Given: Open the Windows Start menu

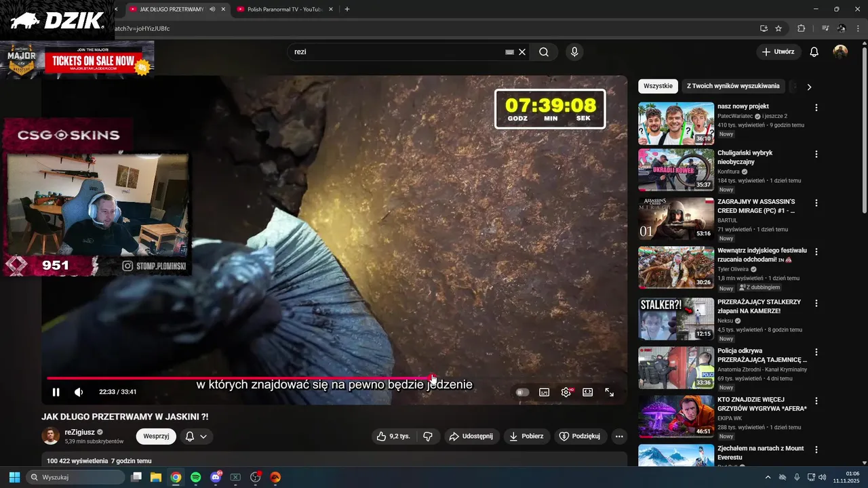Looking at the screenshot, I should 14,477.
